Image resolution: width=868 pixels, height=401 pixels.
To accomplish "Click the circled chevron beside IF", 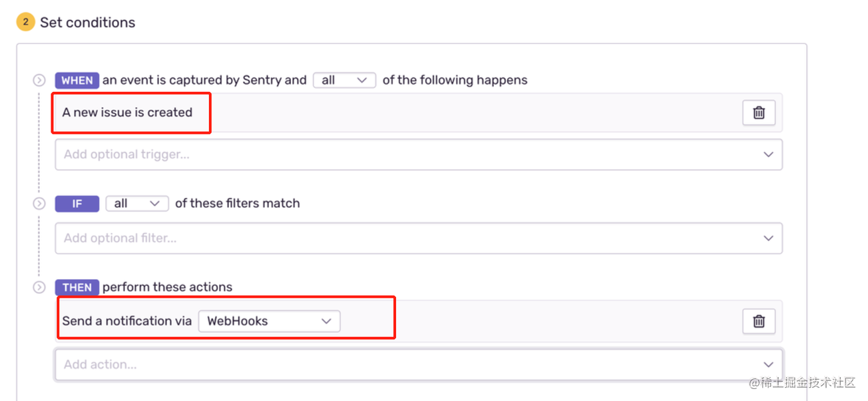I will 39,204.
